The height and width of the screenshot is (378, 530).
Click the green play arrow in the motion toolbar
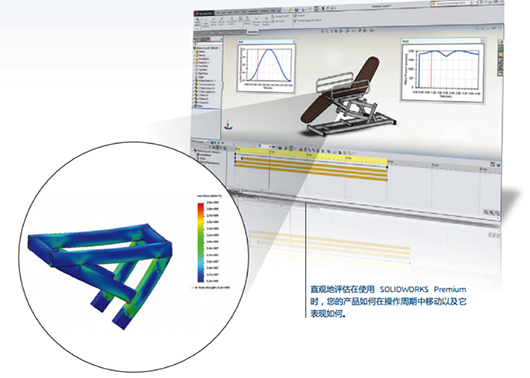(x=218, y=143)
